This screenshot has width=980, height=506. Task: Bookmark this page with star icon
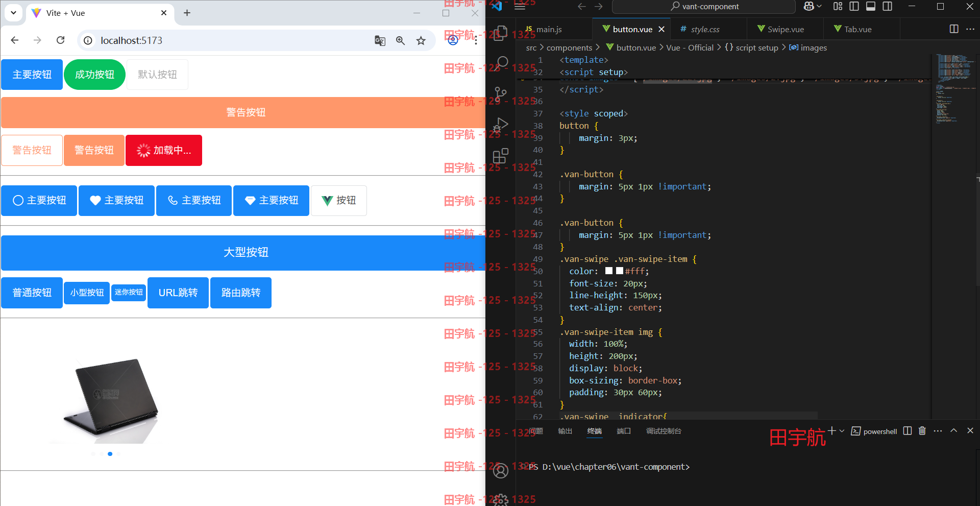click(x=421, y=40)
